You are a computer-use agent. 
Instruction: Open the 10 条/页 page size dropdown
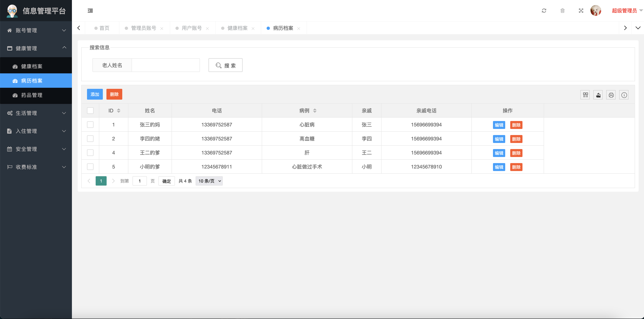pyautogui.click(x=209, y=181)
